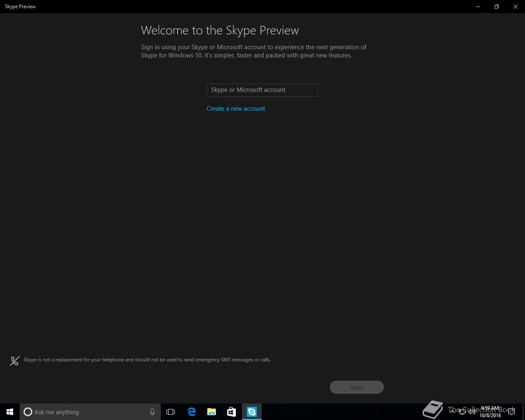Minimize the Skype Preview window

pyautogui.click(x=478, y=7)
